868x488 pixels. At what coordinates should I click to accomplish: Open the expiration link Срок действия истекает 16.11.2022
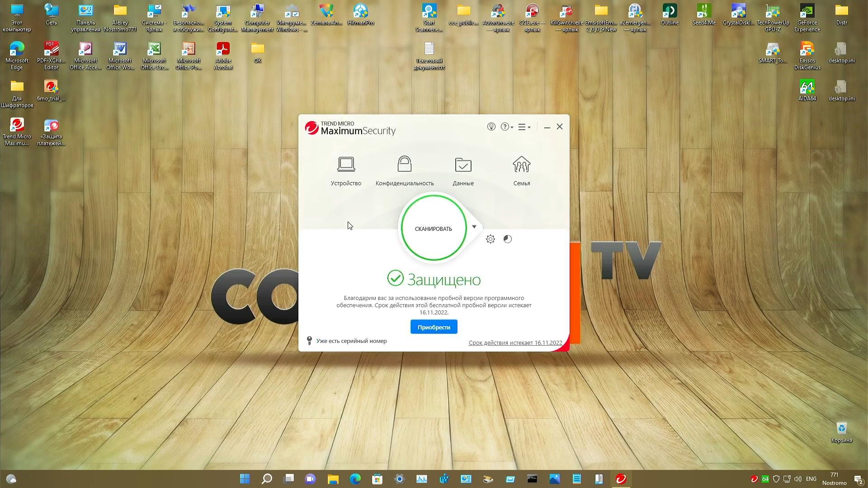tap(515, 343)
